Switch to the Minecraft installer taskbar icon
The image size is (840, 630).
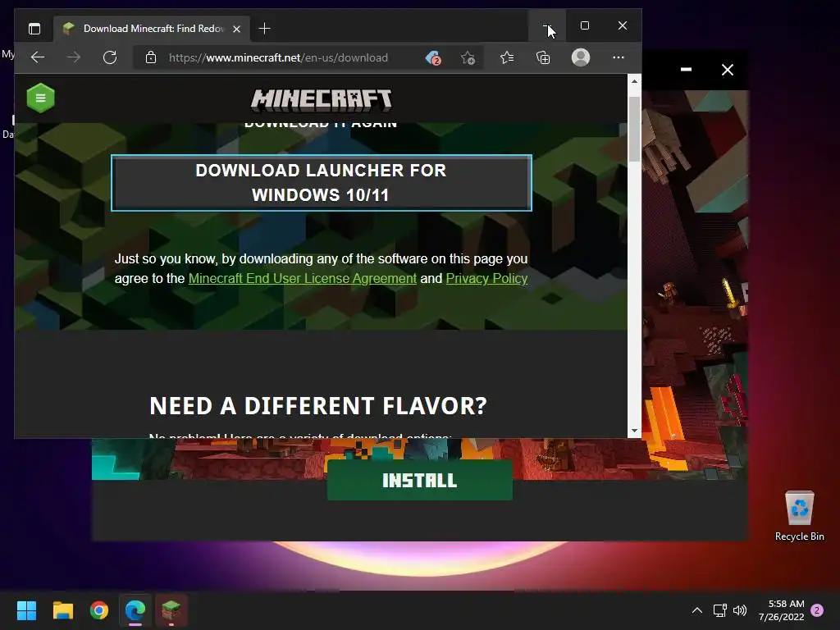(x=171, y=610)
